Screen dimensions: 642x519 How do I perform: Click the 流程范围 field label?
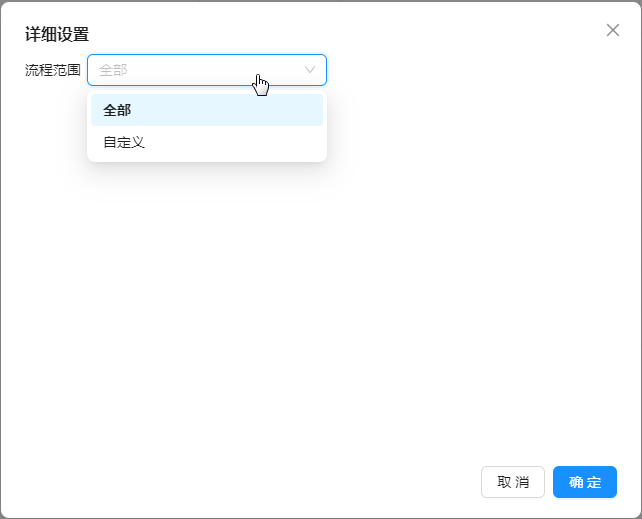(x=53, y=70)
